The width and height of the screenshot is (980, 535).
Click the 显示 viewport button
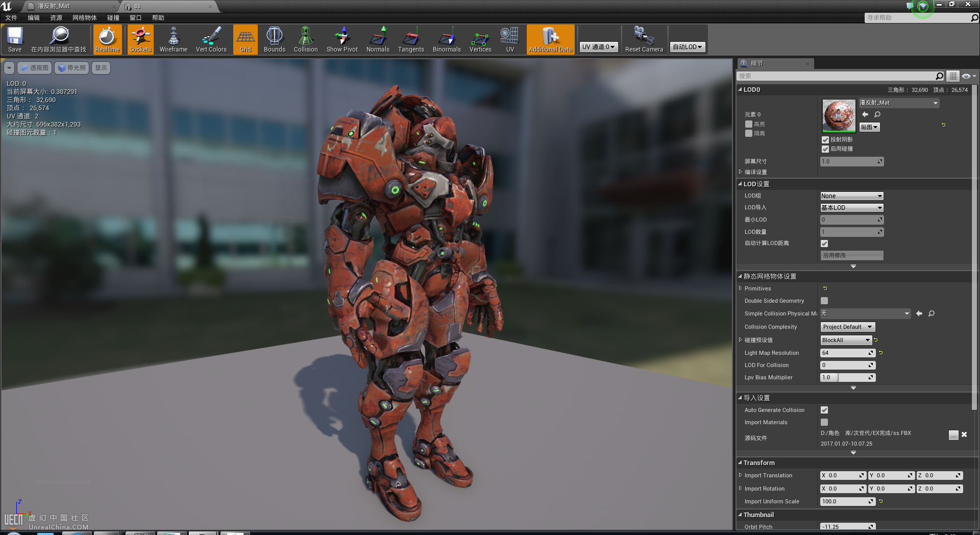(101, 68)
